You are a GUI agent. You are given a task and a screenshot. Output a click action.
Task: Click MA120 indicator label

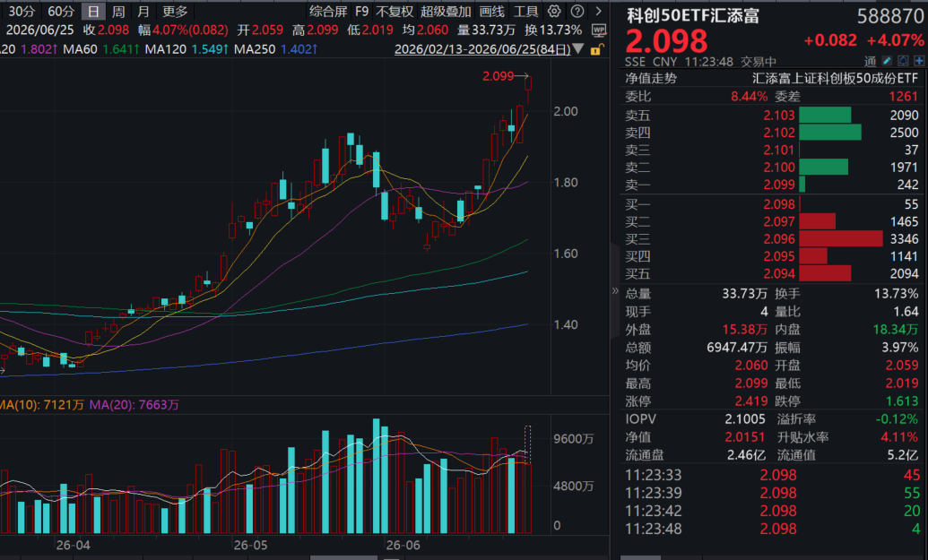click(165, 49)
